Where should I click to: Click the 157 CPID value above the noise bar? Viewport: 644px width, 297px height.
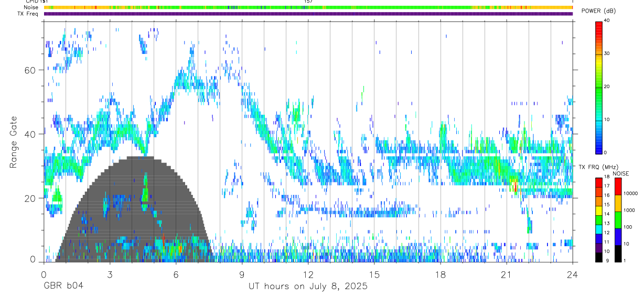pos(308,2)
